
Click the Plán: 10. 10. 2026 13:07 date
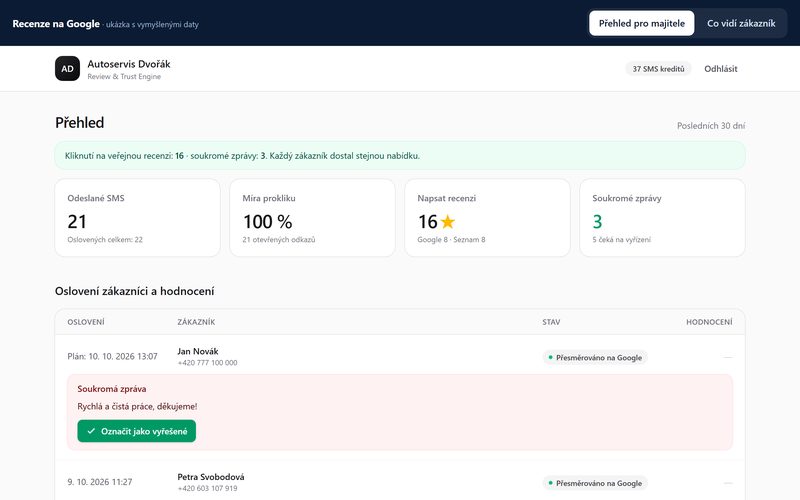click(112, 356)
